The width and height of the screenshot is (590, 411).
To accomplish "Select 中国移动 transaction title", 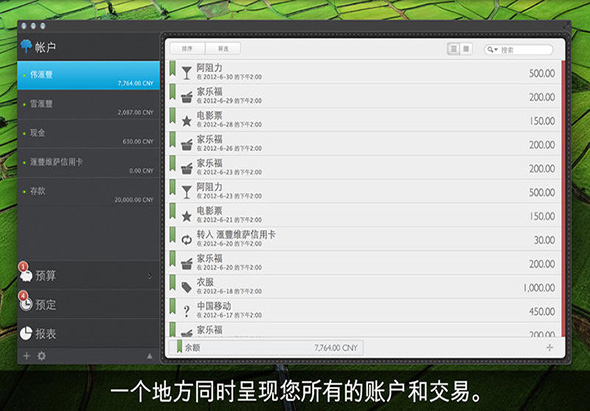I will tap(214, 306).
